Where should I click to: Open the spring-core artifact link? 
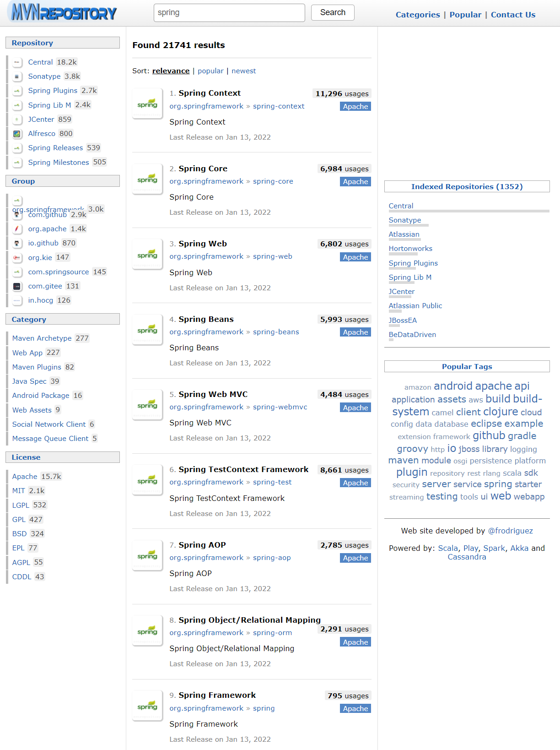(273, 181)
